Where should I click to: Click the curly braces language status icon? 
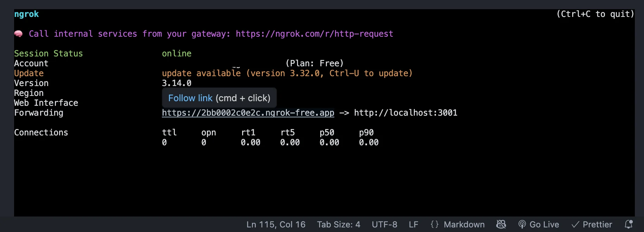click(x=435, y=224)
